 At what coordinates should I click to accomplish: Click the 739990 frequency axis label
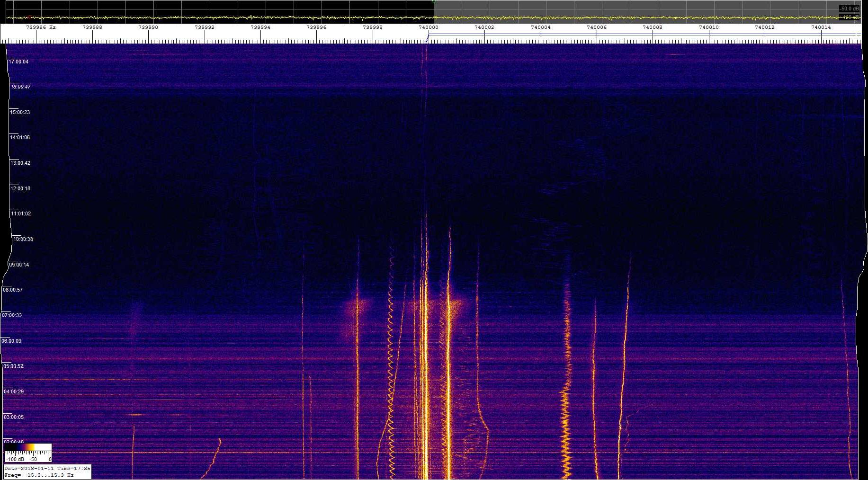[x=148, y=27]
